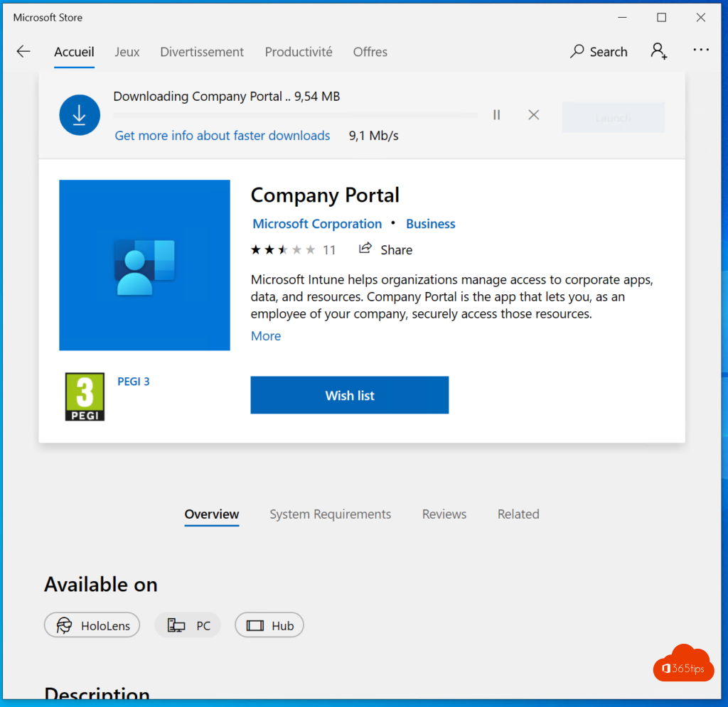Click the download progress bar
The height and width of the screenshot is (707, 728).
click(295, 114)
